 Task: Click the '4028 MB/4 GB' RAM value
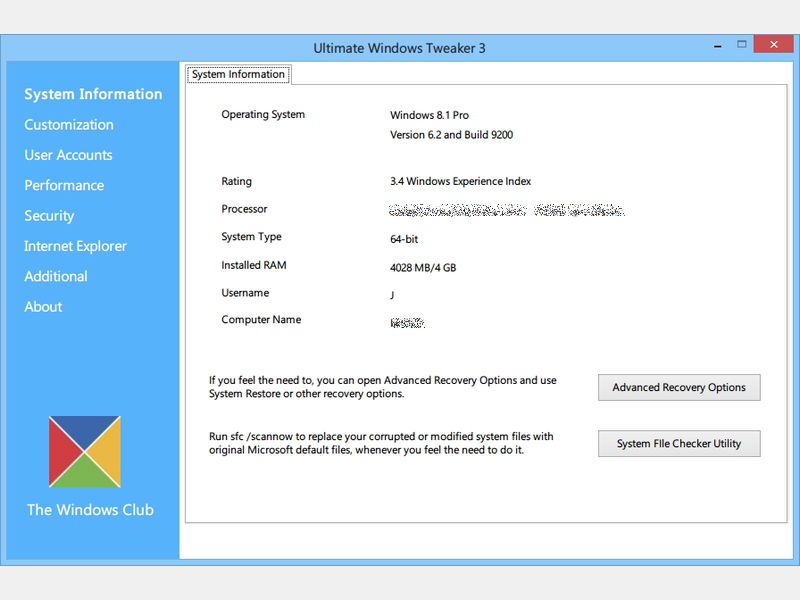point(423,268)
